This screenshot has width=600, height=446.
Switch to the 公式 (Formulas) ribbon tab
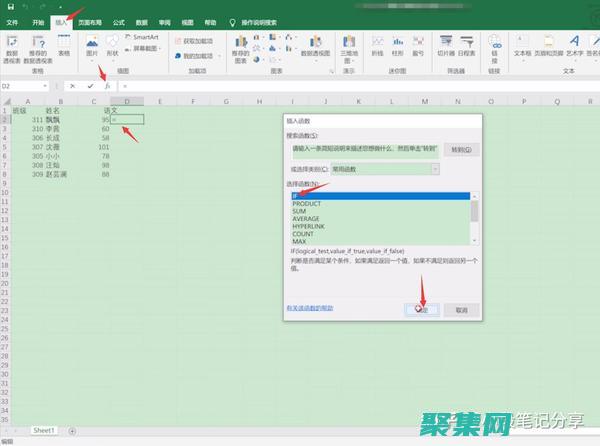point(119,20)
